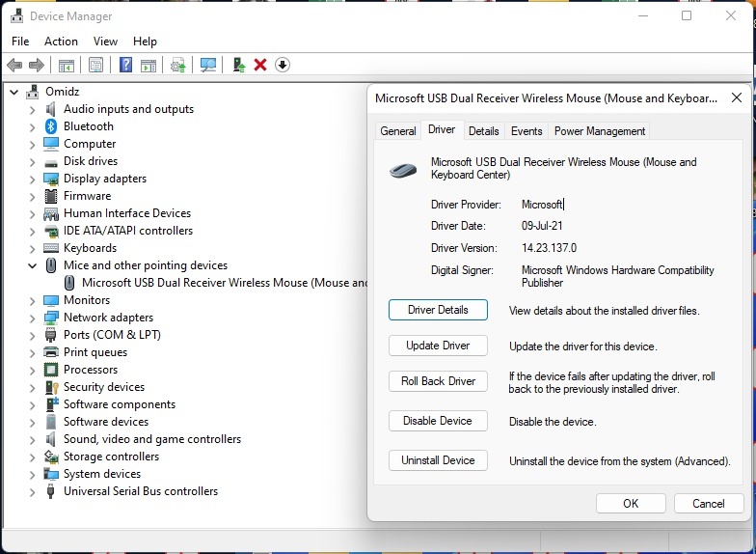Open the Help menu
Image resolution: width=756 pixels, height=554 pixels.
[x=145, y=42]
